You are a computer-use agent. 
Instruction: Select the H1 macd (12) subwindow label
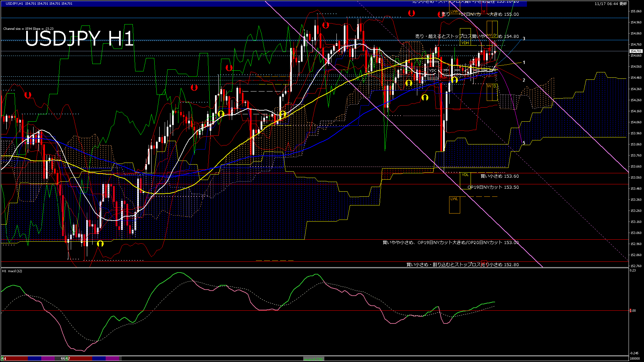(12, 271)
